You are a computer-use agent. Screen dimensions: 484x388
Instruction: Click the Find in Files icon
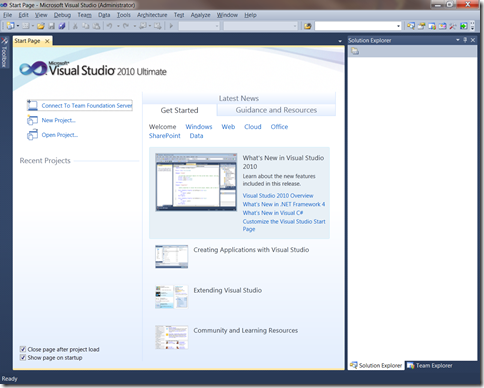307,26
